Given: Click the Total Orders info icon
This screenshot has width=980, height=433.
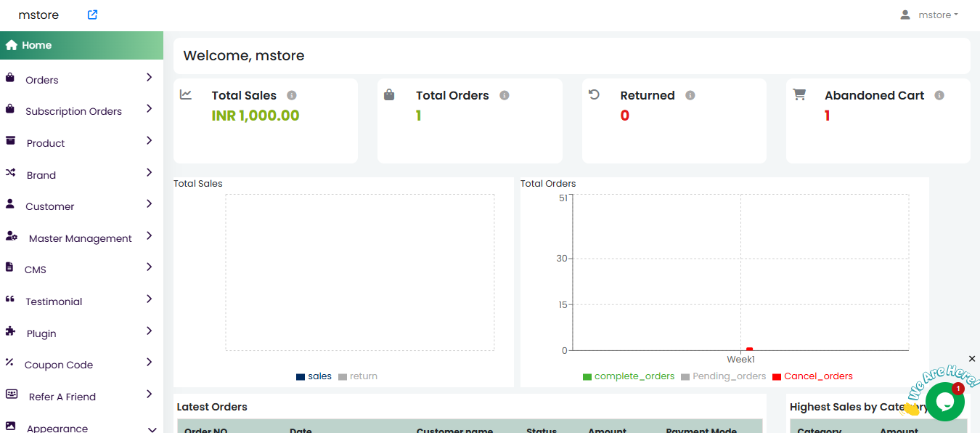Looking at the screenshot, I should [505, 95].
